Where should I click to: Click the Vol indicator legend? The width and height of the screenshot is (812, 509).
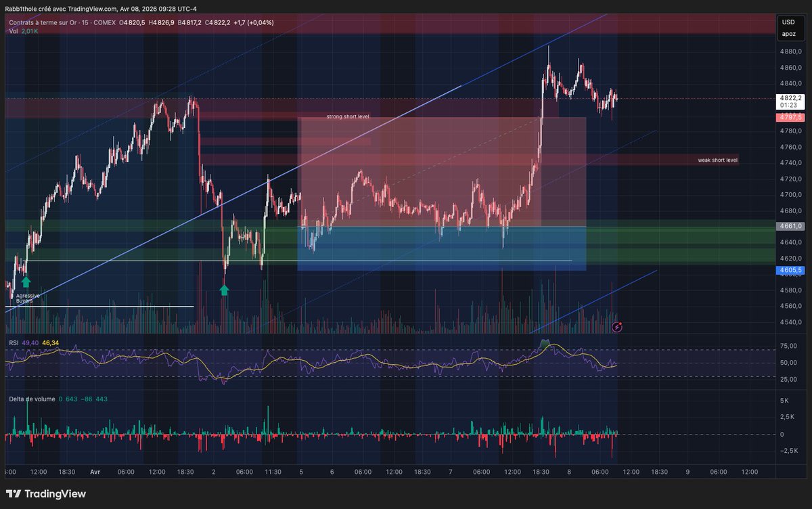[x=14, y=31]
